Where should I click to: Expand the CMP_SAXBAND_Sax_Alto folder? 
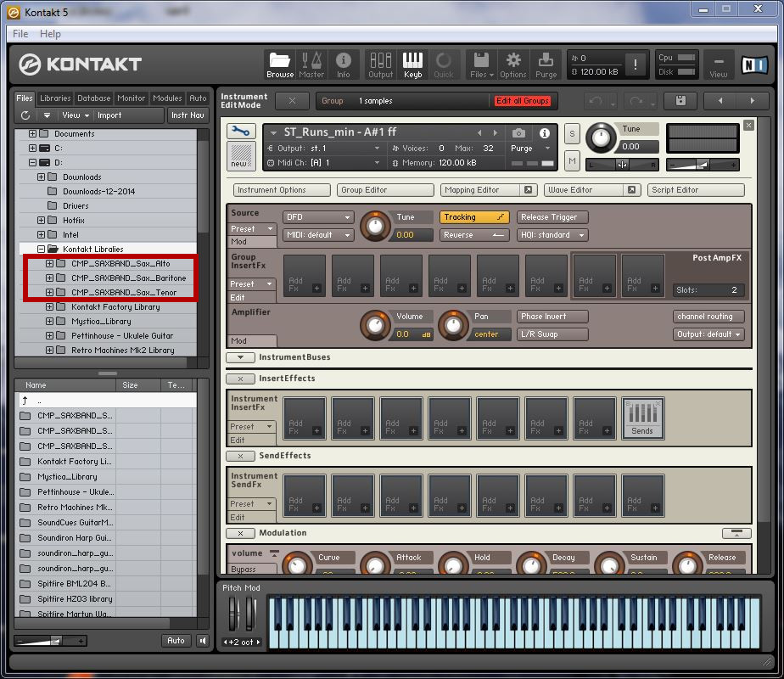click(49, 263)
